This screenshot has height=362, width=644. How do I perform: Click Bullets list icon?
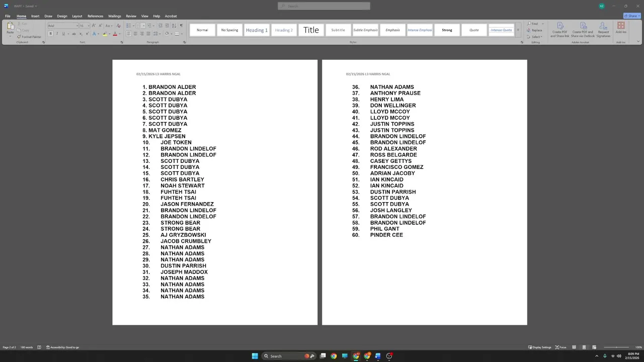(x=128, y=26)
